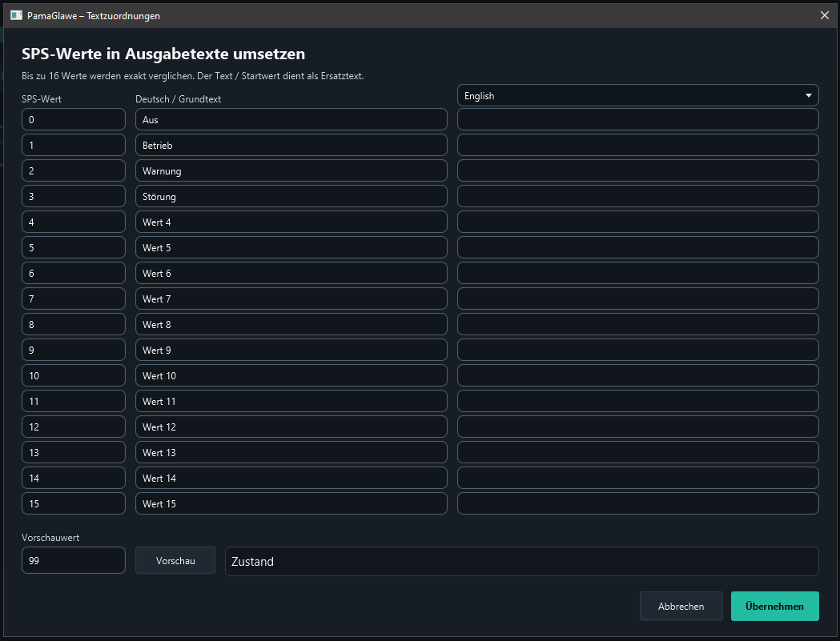Click the PamaGlawe app icon in the title bar
840x641 pixels.
point(17,15)
